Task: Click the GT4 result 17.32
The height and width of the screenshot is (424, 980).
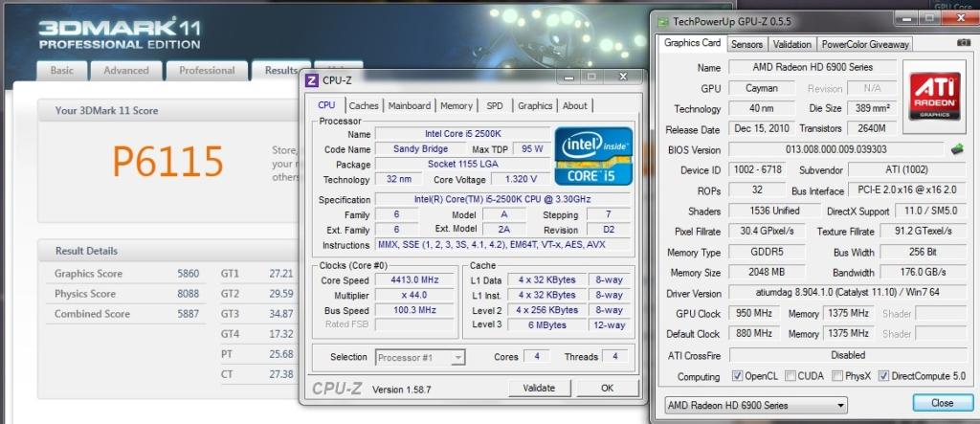Action: tap(281, 334)
